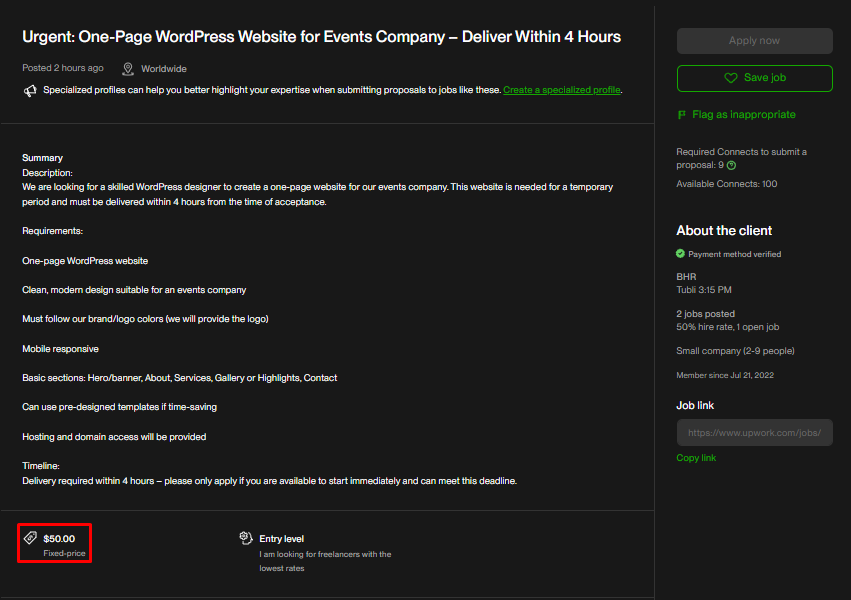The width and height of the screenshot is (851, 600).
Task: Click the $50.00 budget amount
Action: [x=59, y=539]
